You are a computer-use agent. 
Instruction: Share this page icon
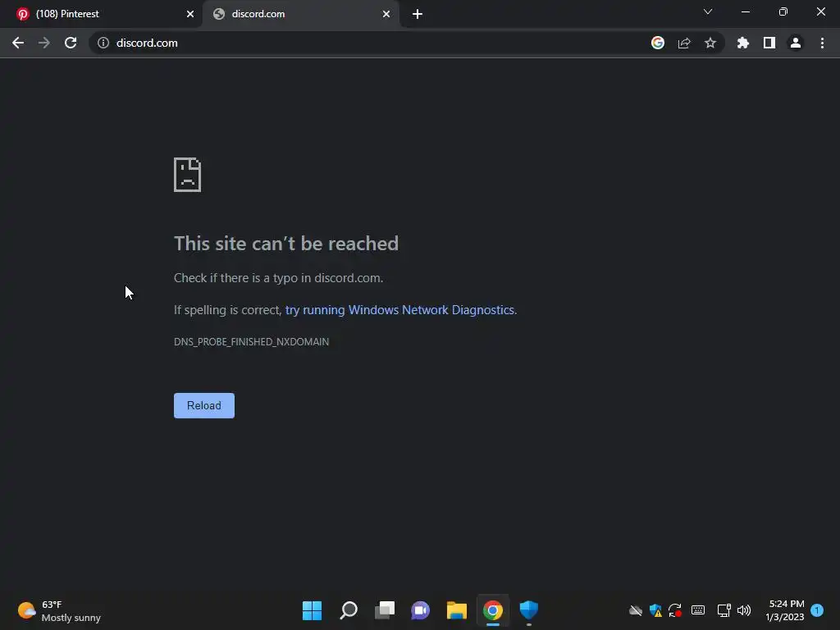tap(684, 43)
